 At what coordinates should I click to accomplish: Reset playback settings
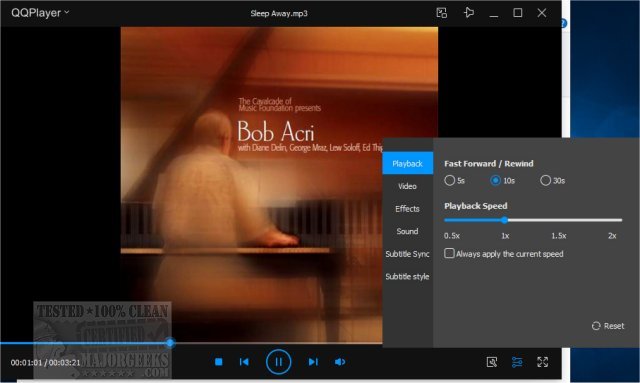click(608, 326)
